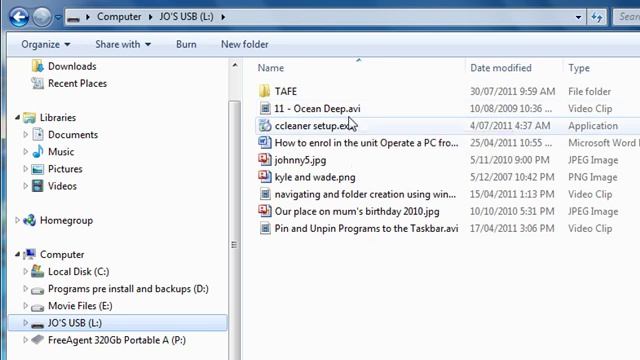The width and height of the screenshot is (640, 360).
Task: Click the date 5/11/2010 9:00 PM
Action: click(x=509, y=160)
